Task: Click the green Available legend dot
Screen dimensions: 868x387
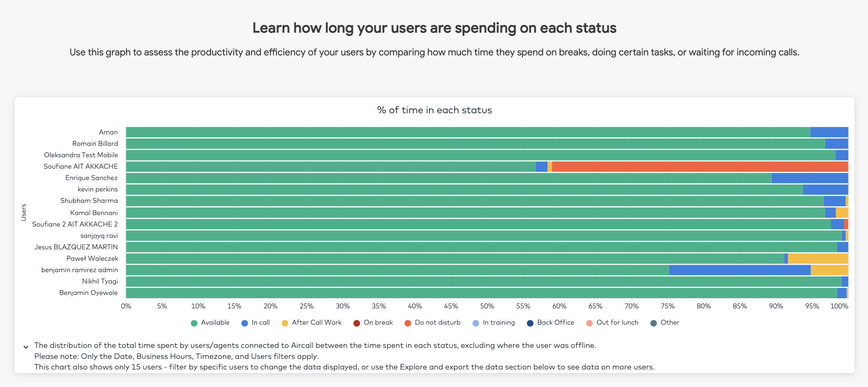Action: coord(194,323)
